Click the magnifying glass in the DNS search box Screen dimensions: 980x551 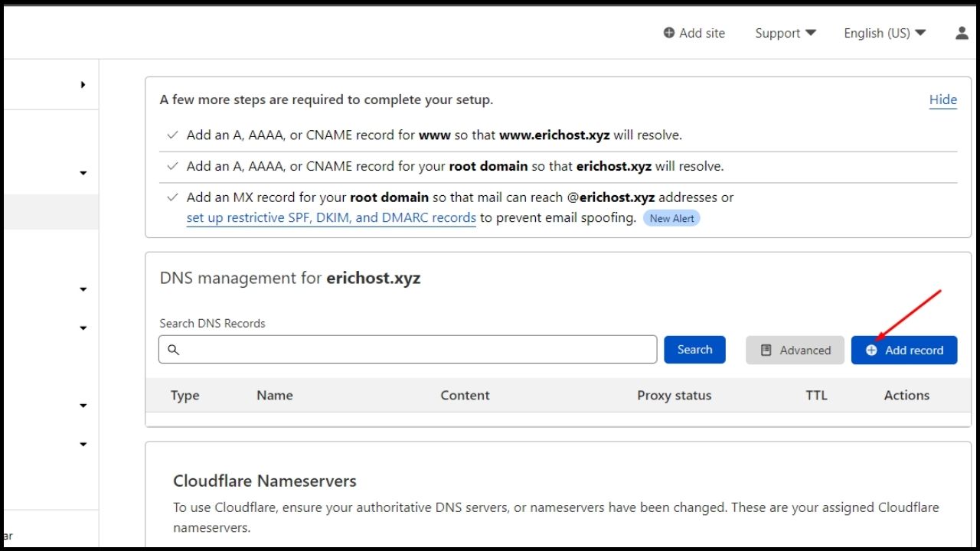pos(173,350)
